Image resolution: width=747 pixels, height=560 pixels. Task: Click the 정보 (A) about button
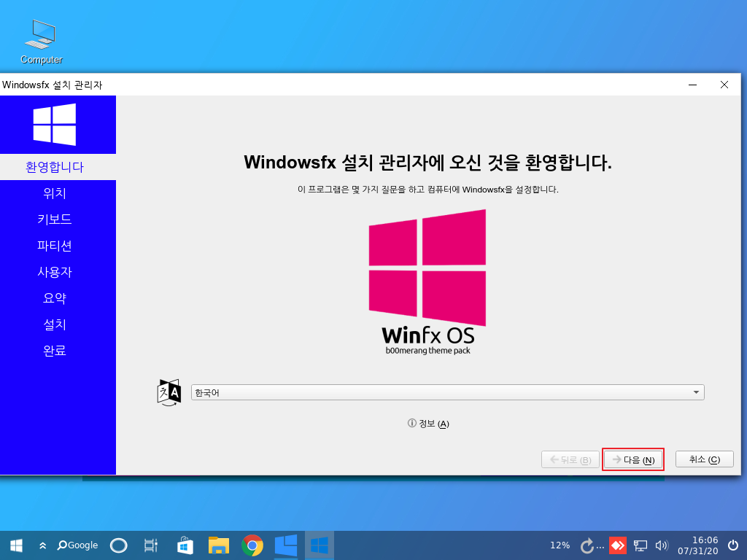(x=428, y=424)
